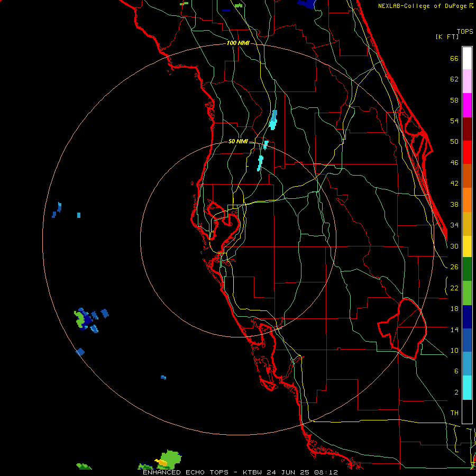
Task: Click the ENHANCED ECHO TOPS product title
Action: click(x=186, y=472)
